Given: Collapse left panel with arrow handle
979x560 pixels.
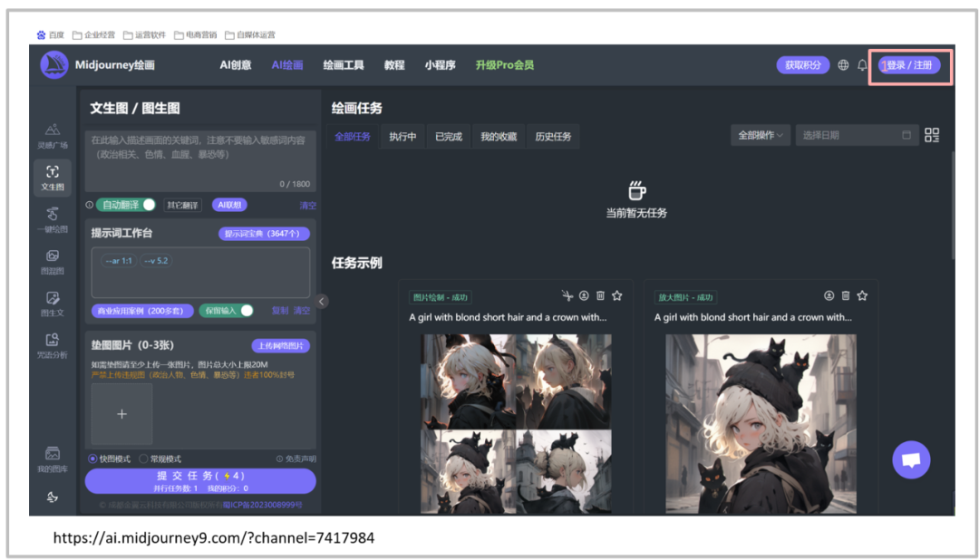Looking at the screenshot, I should coord(322,302).
